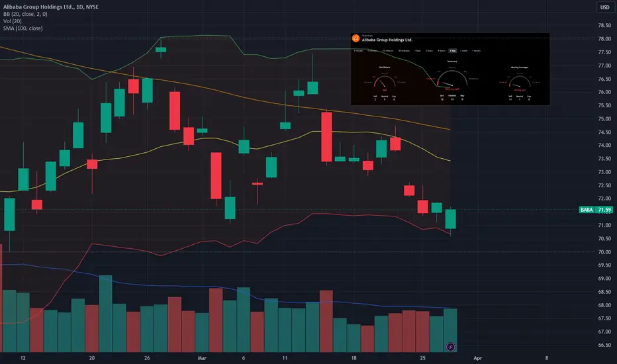Click the purple lightning bolt icon
The width and height of the screenshot is (617, 364).
[451, 347]
